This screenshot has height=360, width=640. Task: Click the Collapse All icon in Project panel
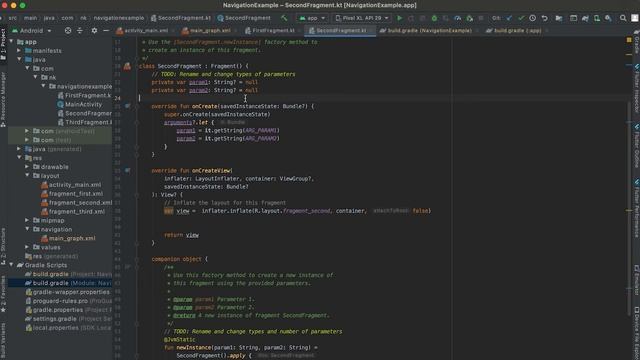point(80,31)
